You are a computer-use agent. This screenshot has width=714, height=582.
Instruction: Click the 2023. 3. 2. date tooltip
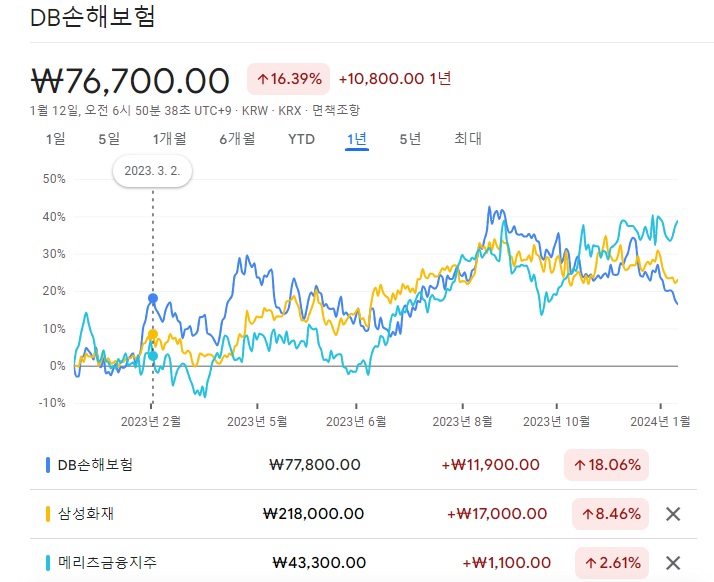(153, 171)
